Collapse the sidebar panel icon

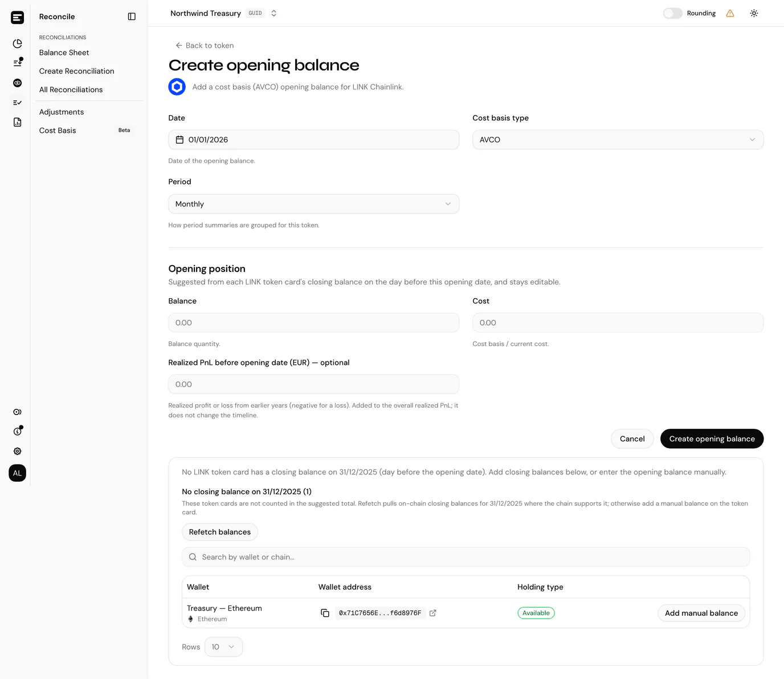point(132,17)
